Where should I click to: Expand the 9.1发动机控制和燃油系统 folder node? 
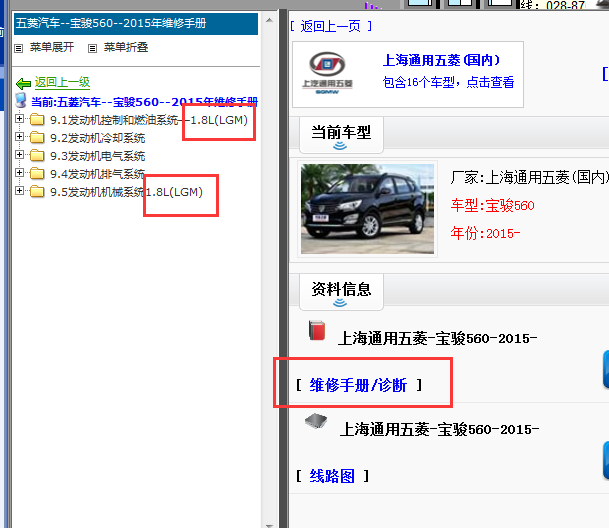pyautogui.click(x=19, y=119)
